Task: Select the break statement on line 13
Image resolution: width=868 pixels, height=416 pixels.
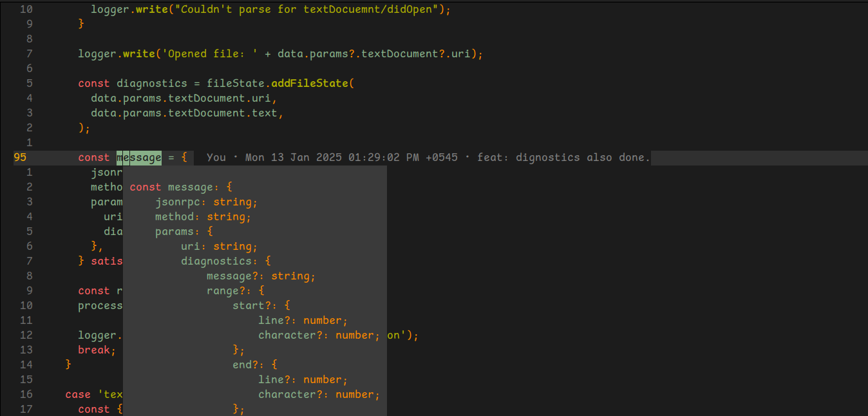Action: pyautogui.click(x=95, y=350)
